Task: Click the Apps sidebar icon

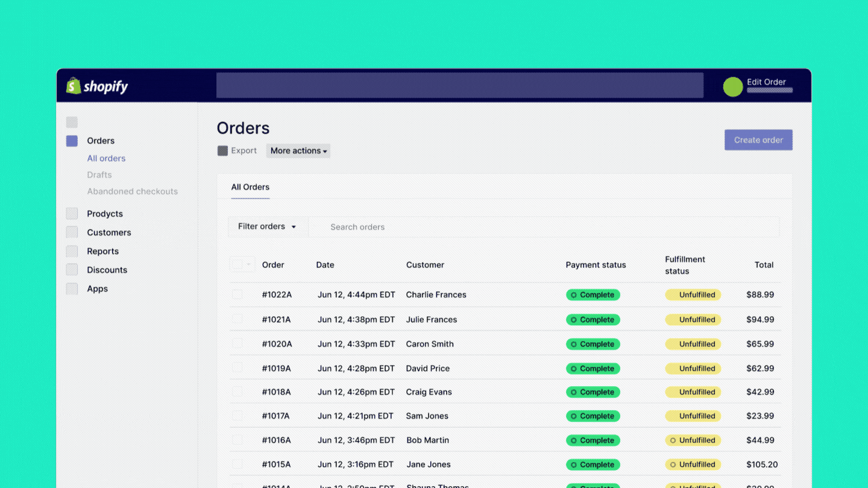Action: click(x=72, y=289)
